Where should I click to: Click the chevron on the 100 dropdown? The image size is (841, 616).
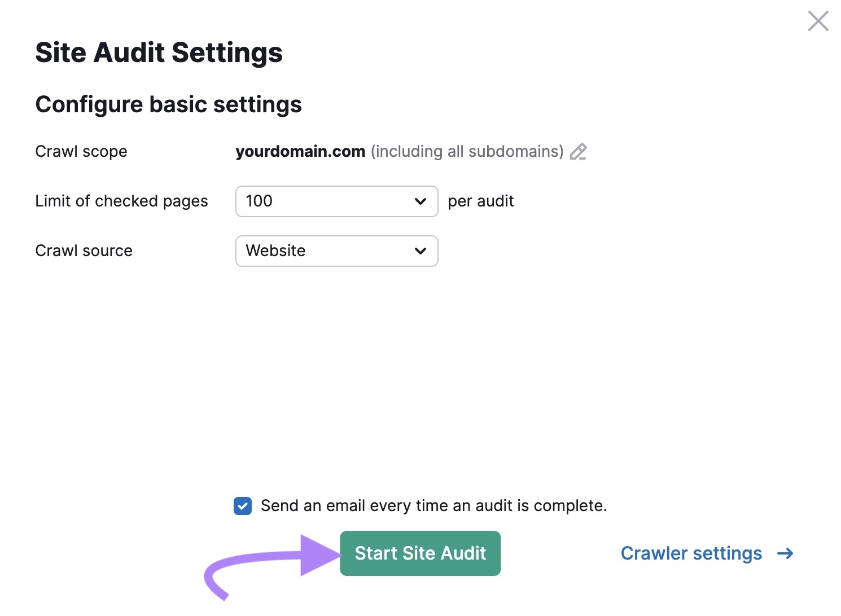[420, 201]
